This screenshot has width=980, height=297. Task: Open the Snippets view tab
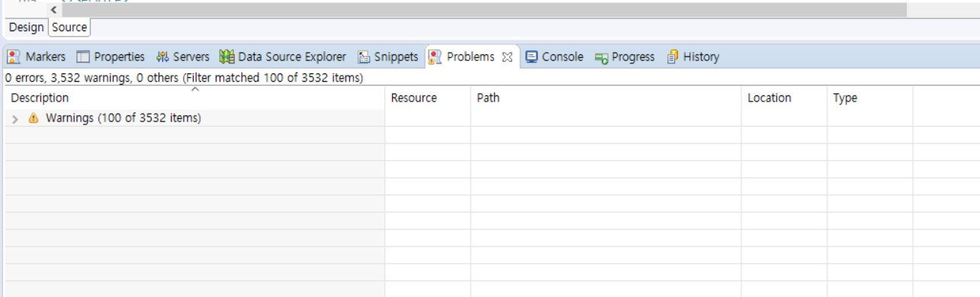point(389,56)
